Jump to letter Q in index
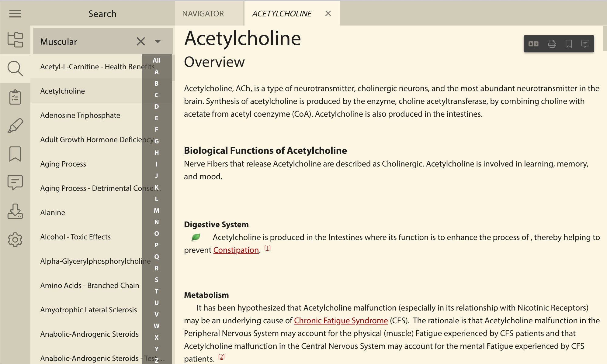The image size is (607, 364). tap(157, 257)
